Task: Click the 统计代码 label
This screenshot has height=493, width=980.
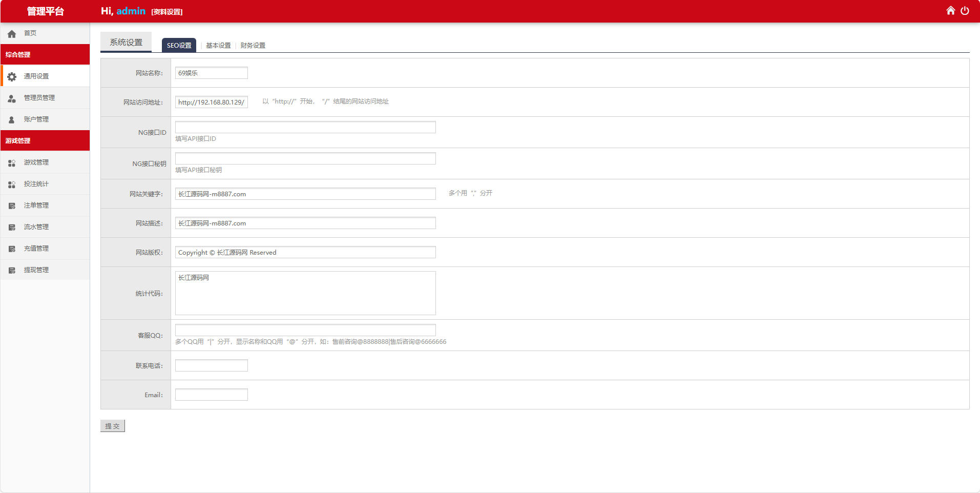Action: (x=149, y=294)
